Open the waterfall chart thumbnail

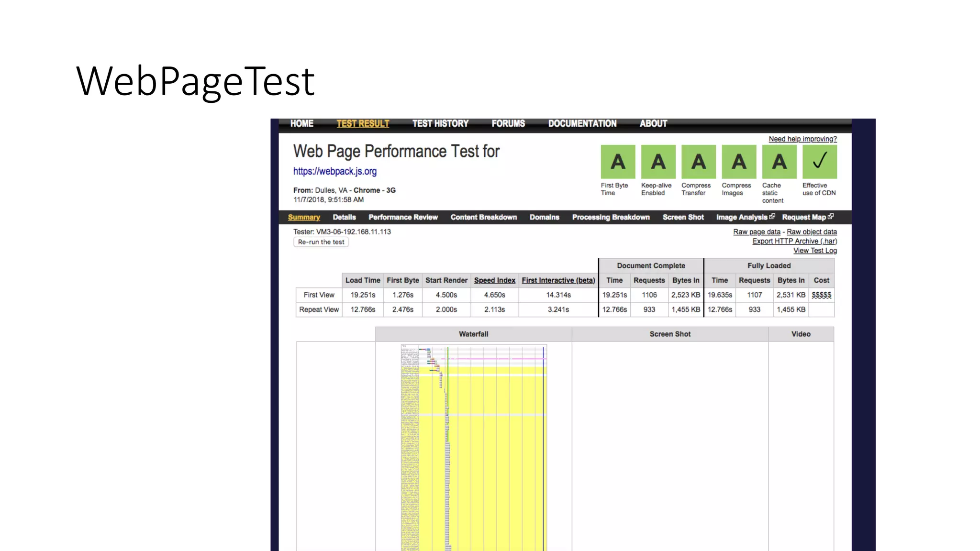(474, 447)
